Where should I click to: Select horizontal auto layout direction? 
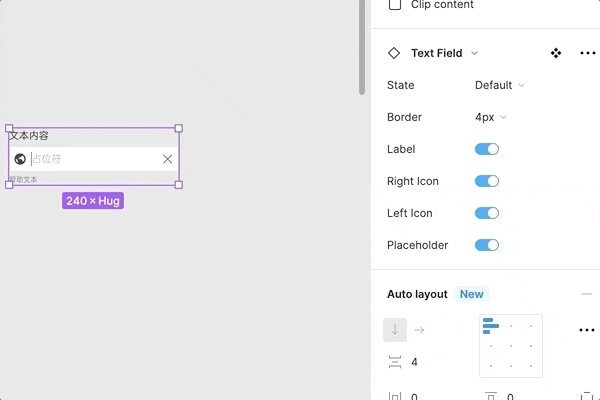tap(419, 329)
